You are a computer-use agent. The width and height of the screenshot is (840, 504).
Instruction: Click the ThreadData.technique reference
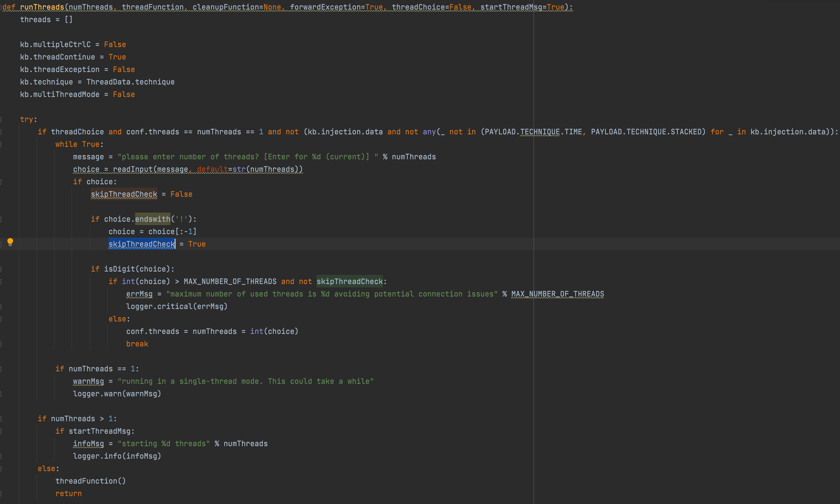pyautogui.click(x=130, y=82)
